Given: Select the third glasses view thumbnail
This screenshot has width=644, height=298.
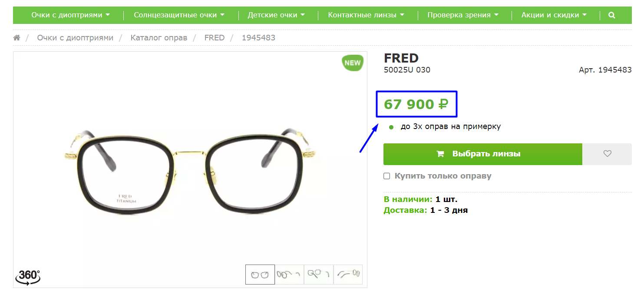Looking at the screenshot, I should tap(319, 275).
